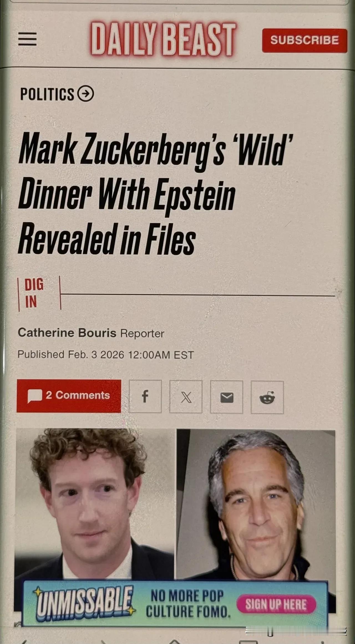
Task: Share article on X
Action: 186,397
